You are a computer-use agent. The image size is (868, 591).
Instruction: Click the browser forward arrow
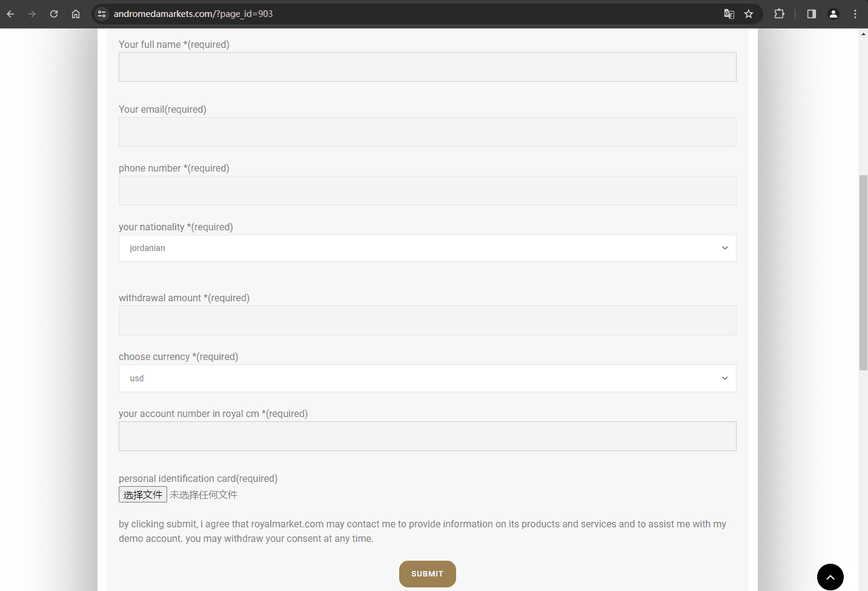(x=32, y=14)
